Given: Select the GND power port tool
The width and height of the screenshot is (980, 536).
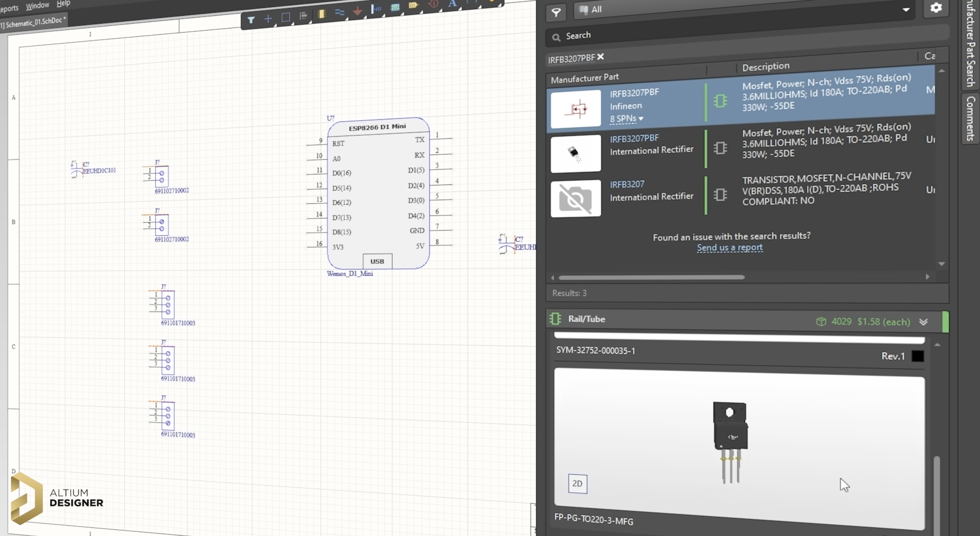Looking at the screenshot, I should [x=358, y=11].
